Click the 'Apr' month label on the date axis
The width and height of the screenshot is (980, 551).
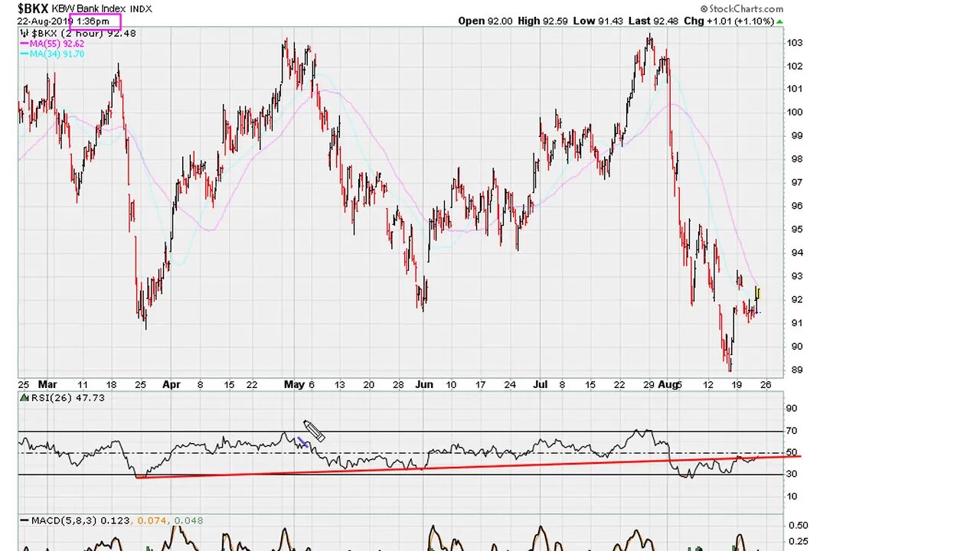(x=171, y=385)
